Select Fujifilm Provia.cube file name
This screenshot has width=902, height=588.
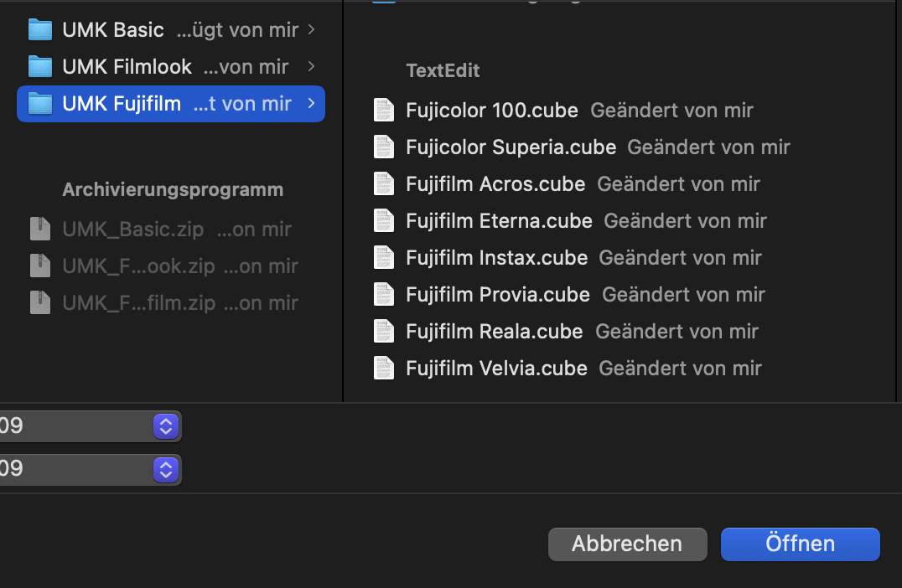click(498, 294)
